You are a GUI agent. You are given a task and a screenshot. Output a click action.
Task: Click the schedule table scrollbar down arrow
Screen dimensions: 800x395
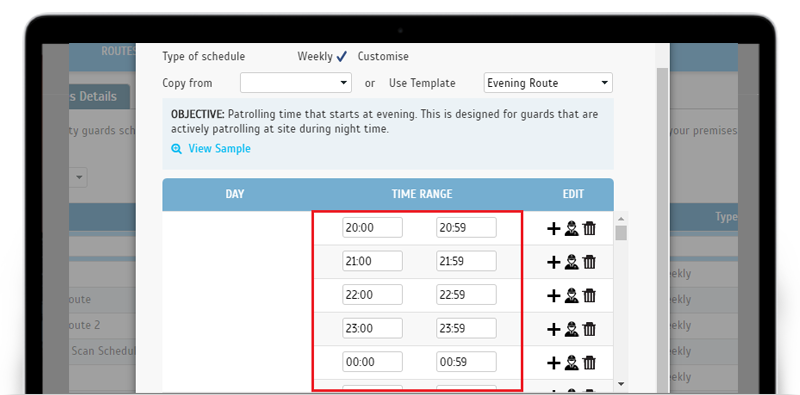pyautogui.click(x=621, y=383)
